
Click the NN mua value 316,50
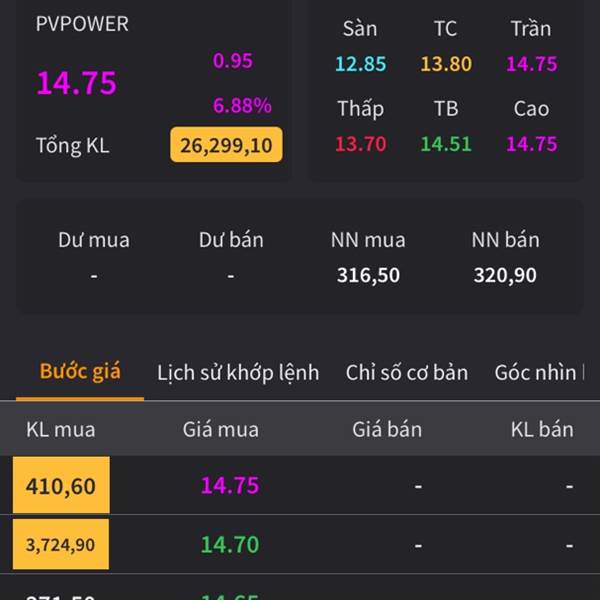click(368, 275)
